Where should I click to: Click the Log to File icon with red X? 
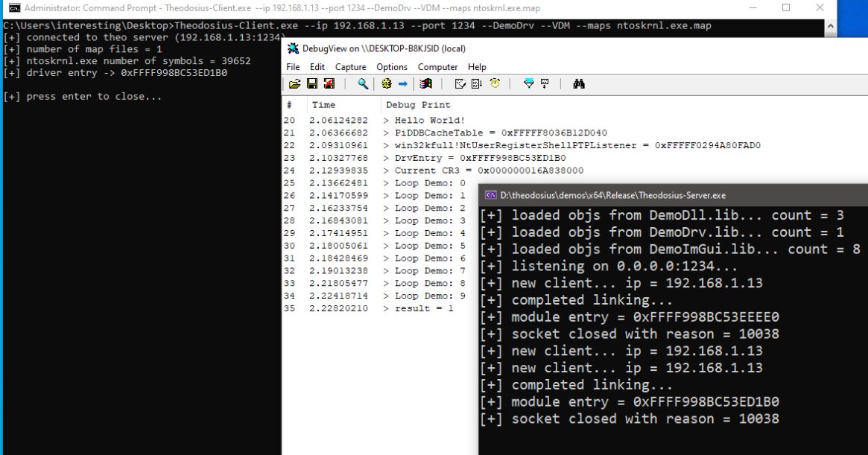[329, 84]
